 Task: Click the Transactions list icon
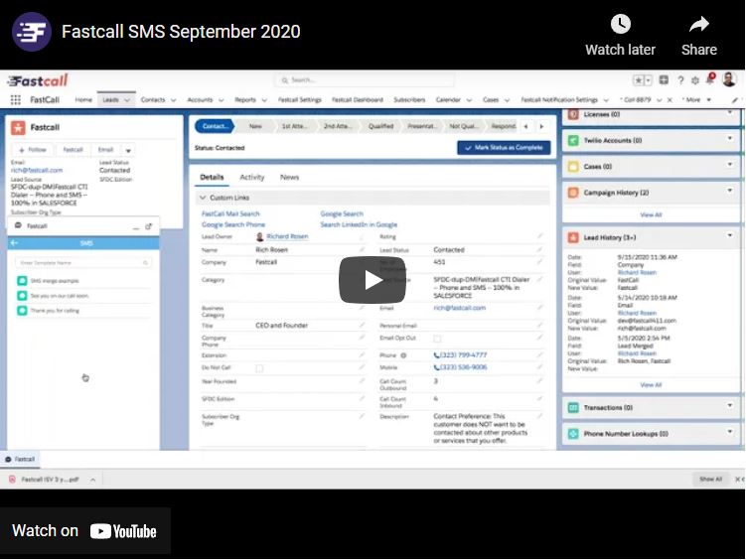click(x=573, y=408)
